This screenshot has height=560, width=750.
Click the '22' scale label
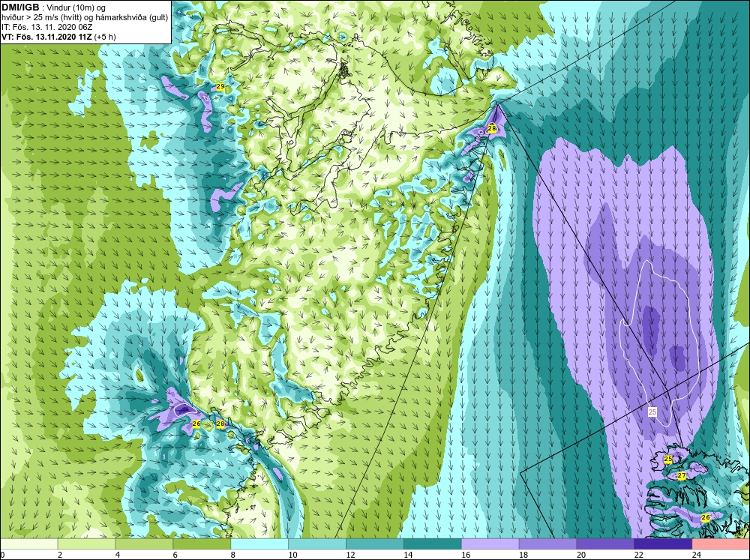pyautogui.click(x=638, y=555)
